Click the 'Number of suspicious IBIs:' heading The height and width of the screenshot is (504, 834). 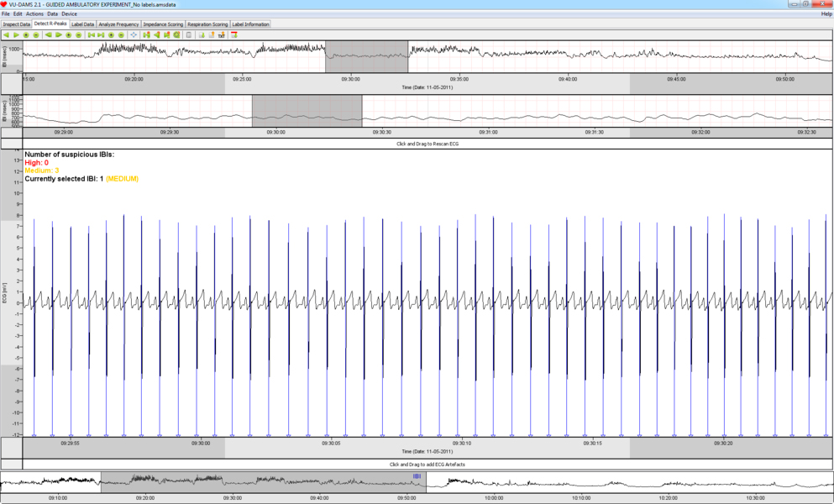pos(69,155)
